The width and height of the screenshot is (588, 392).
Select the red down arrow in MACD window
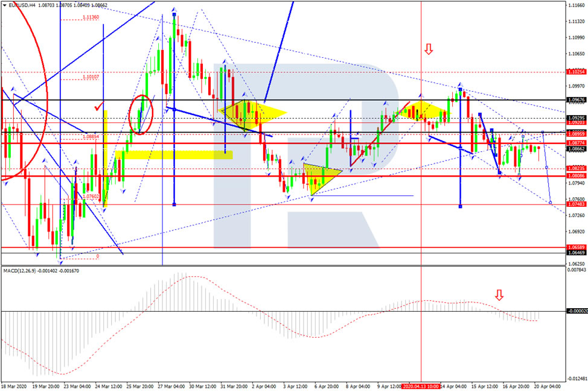[499, 295]
